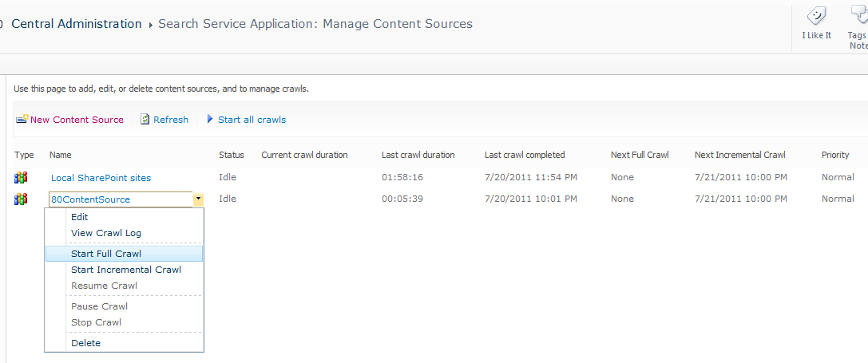868x363 pixels.
Task: Click the Local SharePoint sites type icon
Action: 21,178
